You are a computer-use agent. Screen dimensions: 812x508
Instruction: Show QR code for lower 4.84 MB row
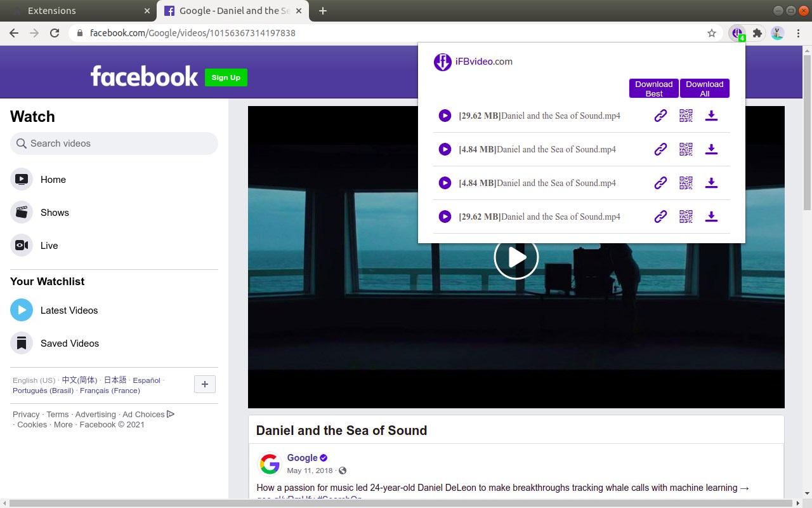(686, 183)
